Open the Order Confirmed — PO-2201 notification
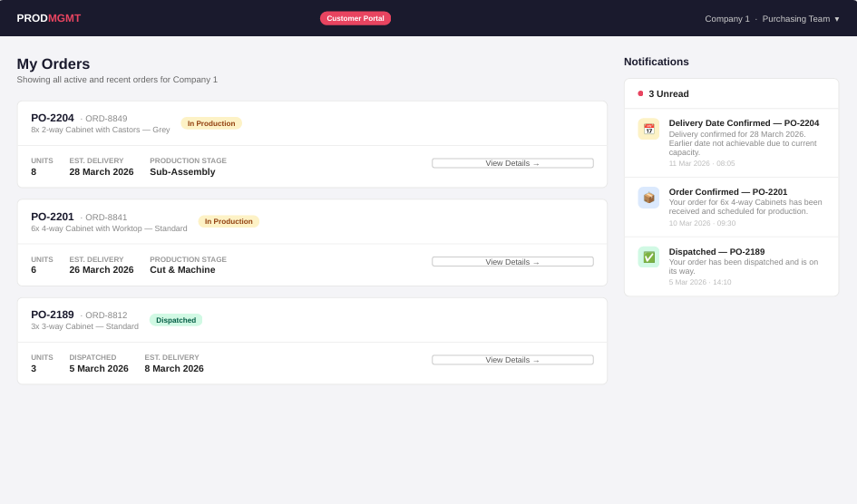The height and width of the screenshot is (504, 857). click(x=731, y=207)
